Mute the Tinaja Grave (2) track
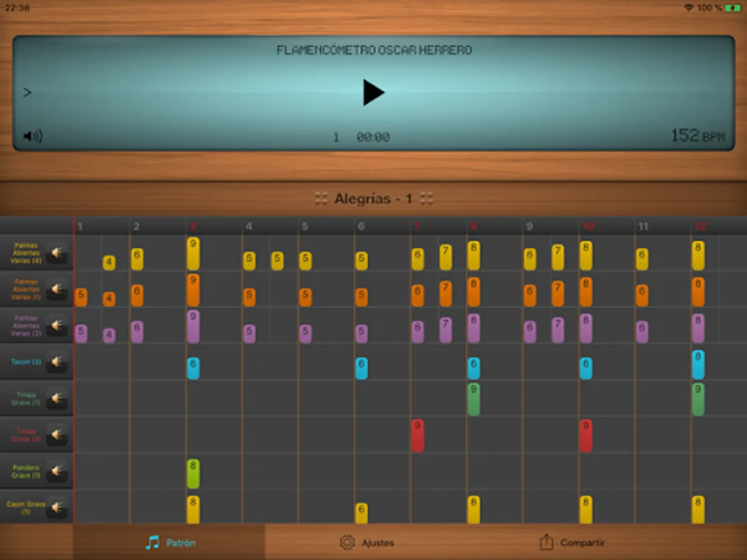Image resolution: width=747 pixels, height=560 pixels. [57, 434]
